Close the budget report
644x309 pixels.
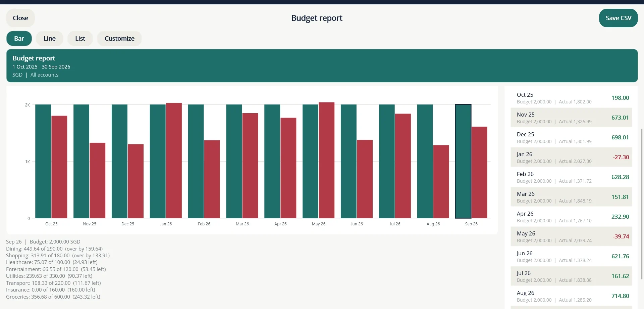[x=20, y=18]
